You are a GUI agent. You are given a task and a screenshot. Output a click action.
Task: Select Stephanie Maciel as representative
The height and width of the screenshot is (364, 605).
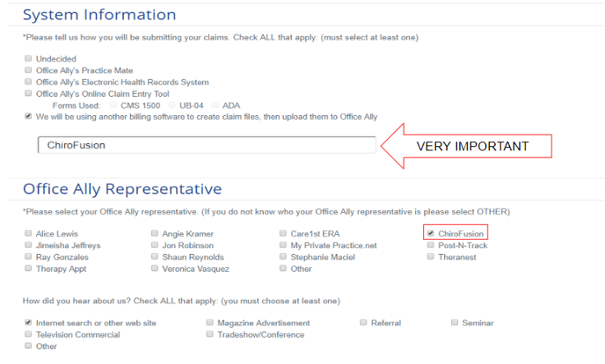283,257
